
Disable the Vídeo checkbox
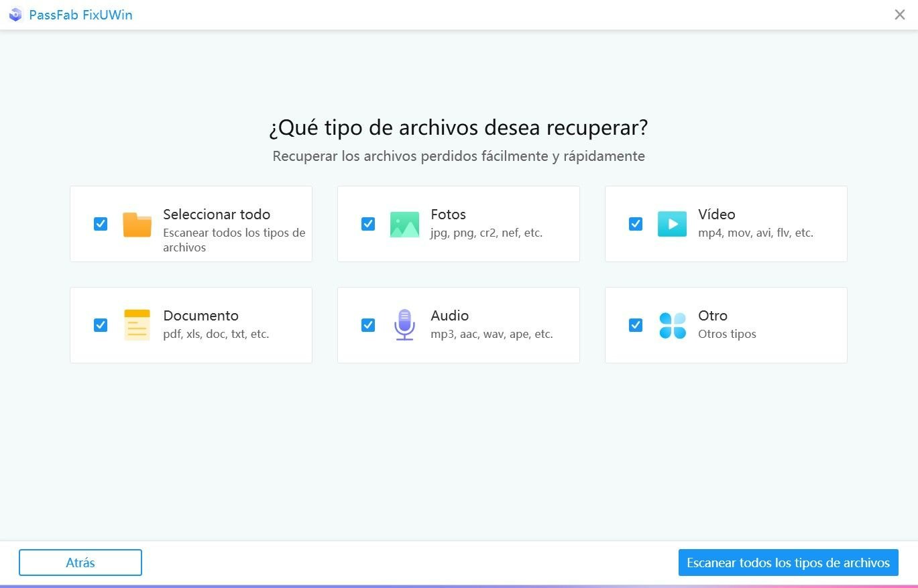tap(636, 224)
